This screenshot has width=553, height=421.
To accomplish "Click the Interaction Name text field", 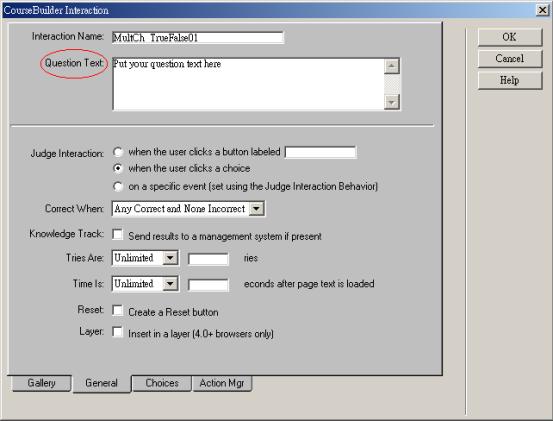I will (x=198, y=38).
